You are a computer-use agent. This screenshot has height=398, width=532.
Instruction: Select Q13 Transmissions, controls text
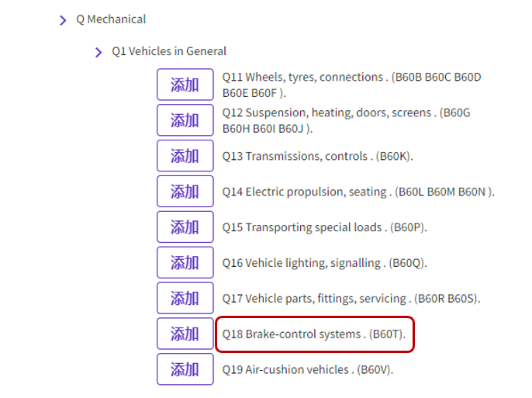click(x=317, y=156)
